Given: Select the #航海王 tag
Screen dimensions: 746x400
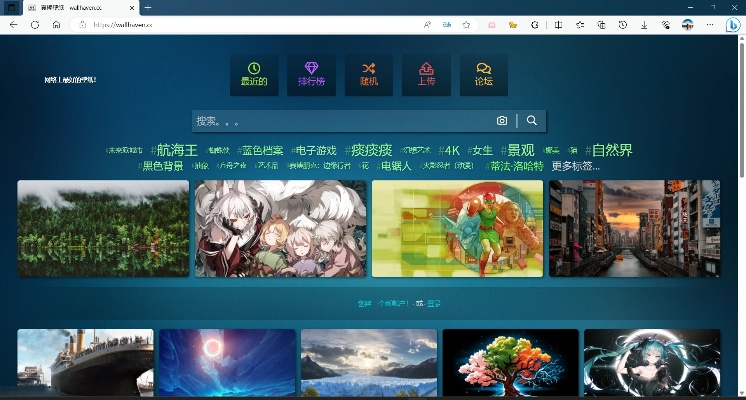Looking at the screenshot, I should (174, 151).
